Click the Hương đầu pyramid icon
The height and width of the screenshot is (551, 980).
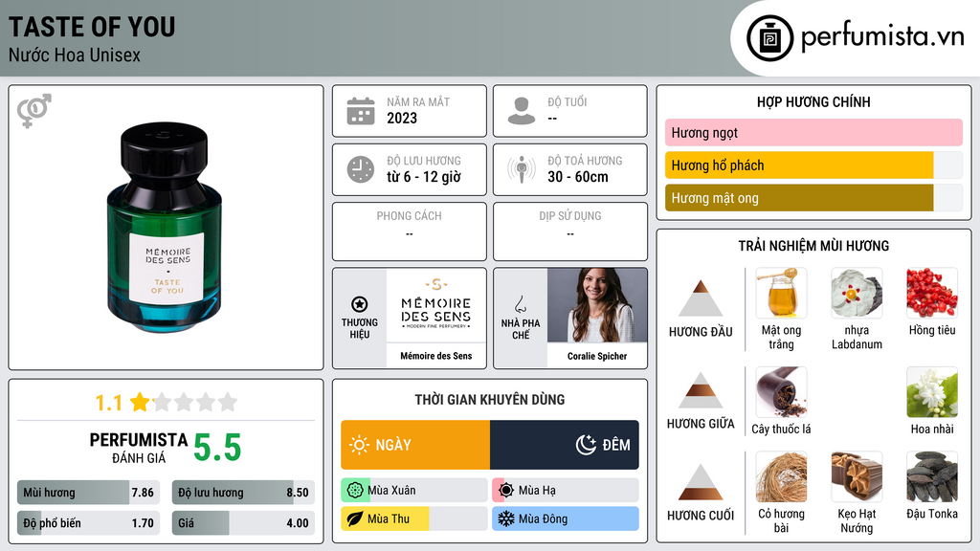[x=701, y=298]
